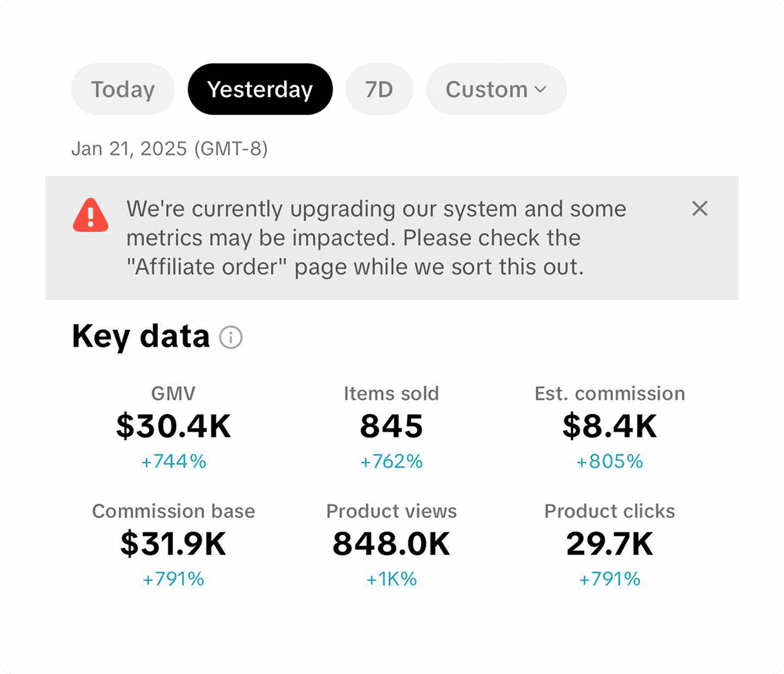Choose the 7D time range
784x674 pixels.
[379, 89]
